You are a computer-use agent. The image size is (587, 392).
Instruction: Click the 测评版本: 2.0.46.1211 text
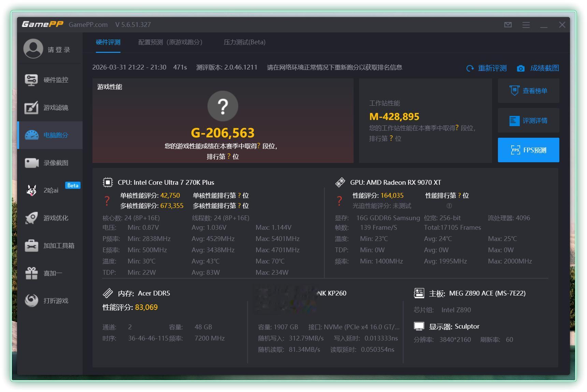coord(227,67)
